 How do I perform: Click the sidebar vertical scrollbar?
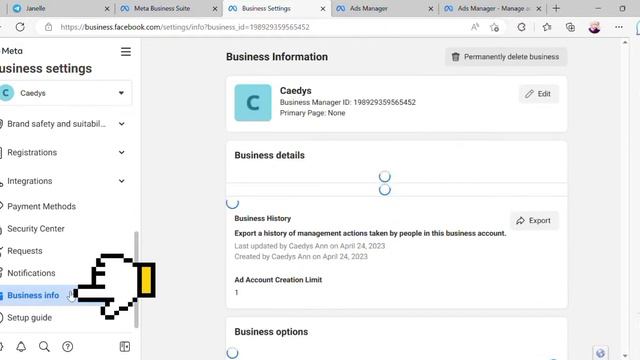[136, 280]
